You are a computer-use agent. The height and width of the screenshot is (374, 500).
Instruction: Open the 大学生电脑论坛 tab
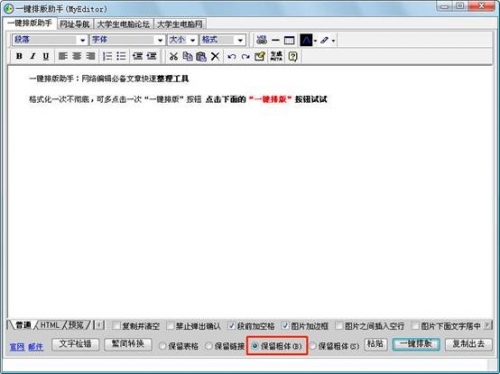tap(123, 24)
